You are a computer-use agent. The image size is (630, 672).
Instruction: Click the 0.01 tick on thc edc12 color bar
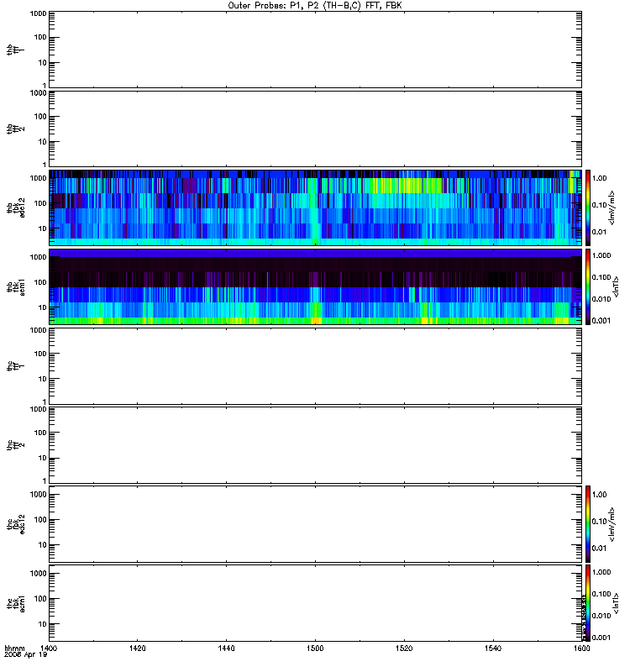click(600, 549)
